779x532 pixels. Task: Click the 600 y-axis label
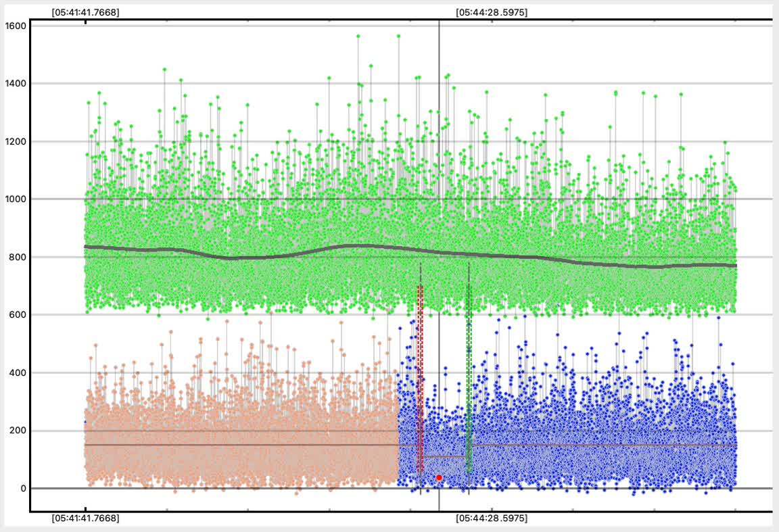17,315
